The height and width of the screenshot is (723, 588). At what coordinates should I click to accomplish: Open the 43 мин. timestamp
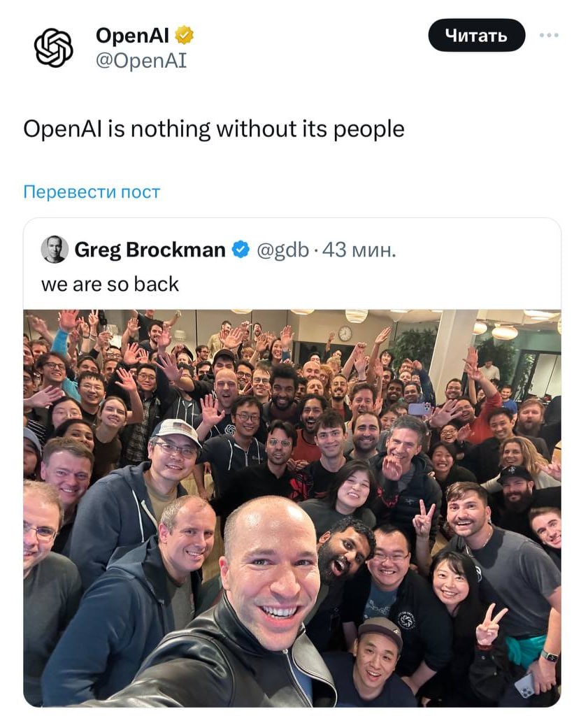pyautogui.click(x=359, y=250)
